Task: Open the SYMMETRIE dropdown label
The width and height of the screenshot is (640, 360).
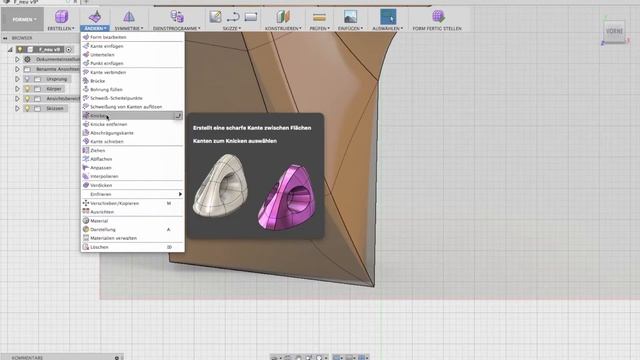Action: click(129, 29)
